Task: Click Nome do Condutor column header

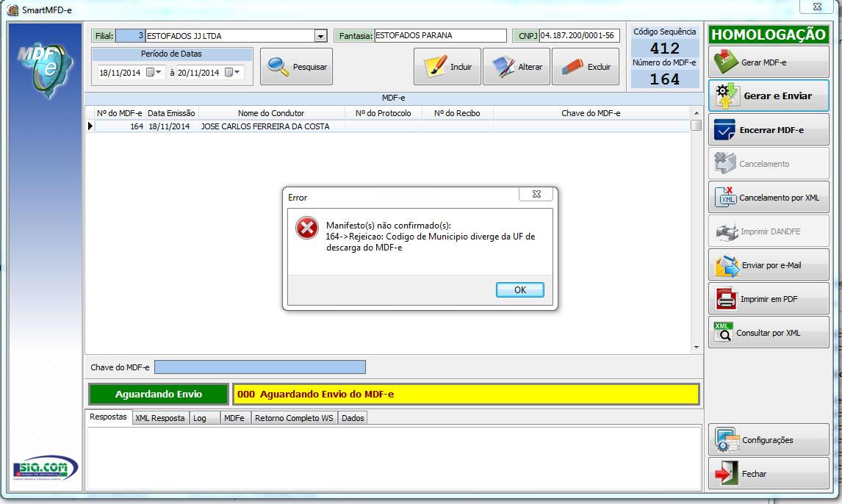Action: tap(271, 113)
